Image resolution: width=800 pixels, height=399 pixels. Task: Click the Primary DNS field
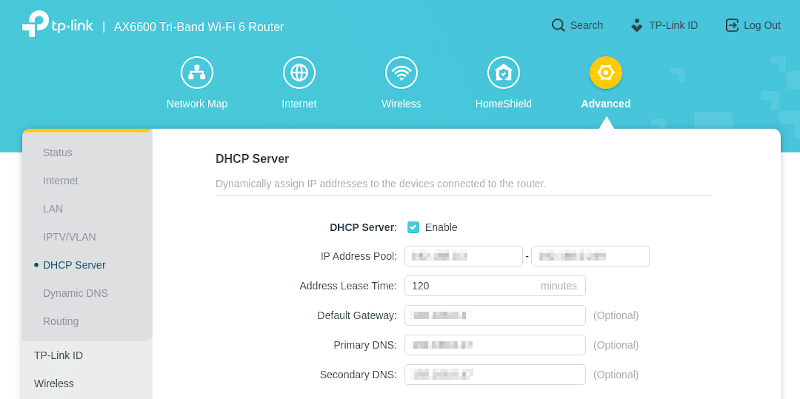(x=495, y=345)
